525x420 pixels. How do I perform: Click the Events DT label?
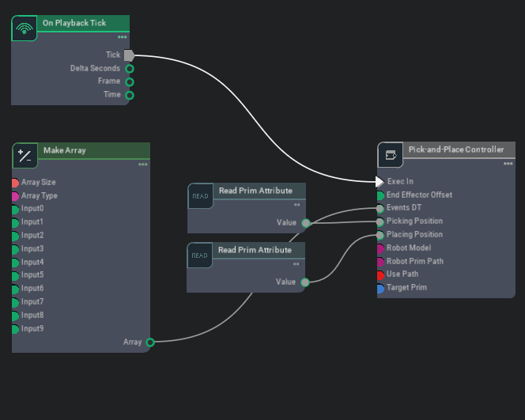pos(404,208)
